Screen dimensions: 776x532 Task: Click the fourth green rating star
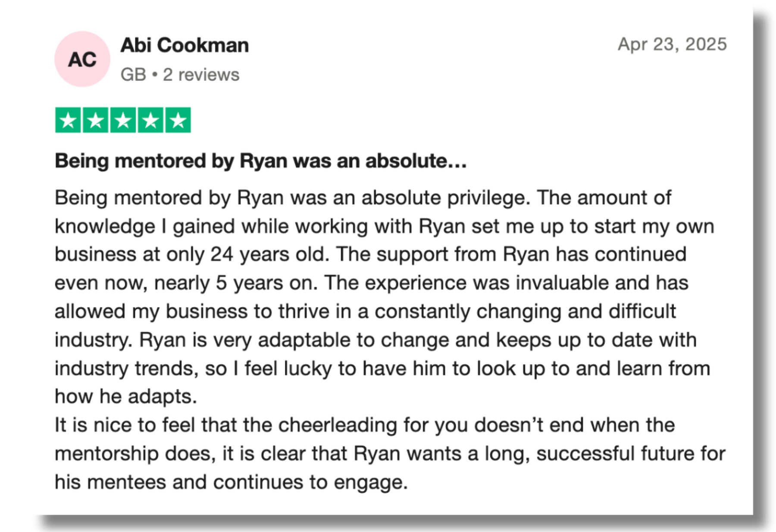(150, 120)
